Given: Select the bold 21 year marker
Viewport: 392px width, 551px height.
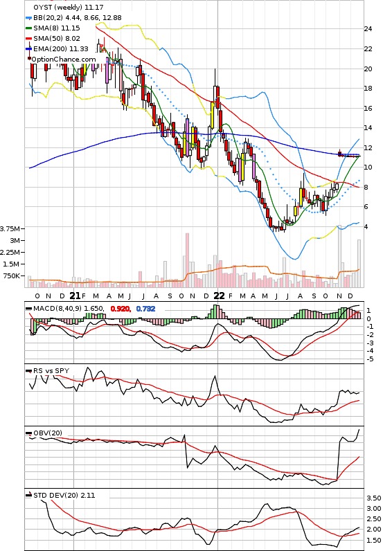Looking at the screenshot, I should click(75, 296).
